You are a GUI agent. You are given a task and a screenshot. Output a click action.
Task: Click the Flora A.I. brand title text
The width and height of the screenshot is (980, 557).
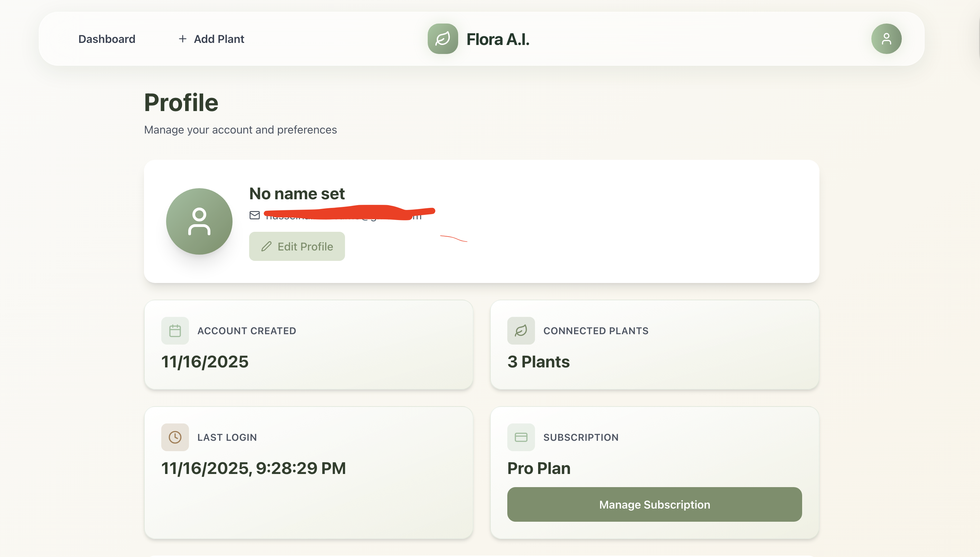pyautogui.click(x=498, y=39)
